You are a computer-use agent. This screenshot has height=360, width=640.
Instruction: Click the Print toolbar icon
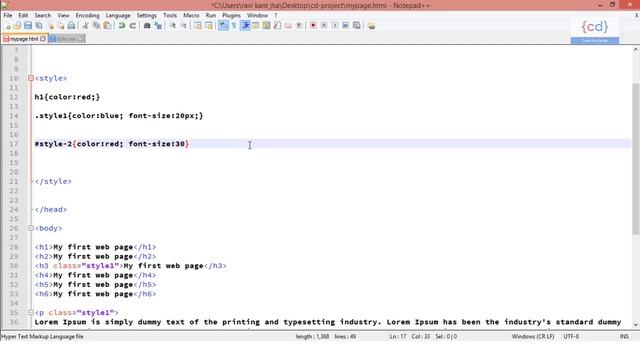click(71, 26)
